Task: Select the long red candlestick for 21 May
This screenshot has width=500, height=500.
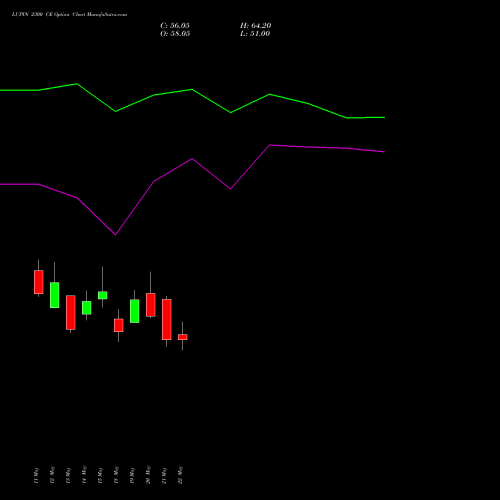Action: (167, 319)
